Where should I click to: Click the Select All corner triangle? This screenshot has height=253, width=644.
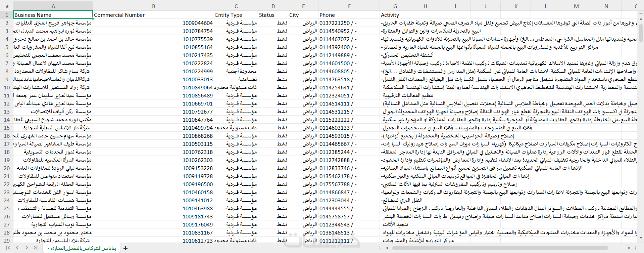click(x=7, y=6)
